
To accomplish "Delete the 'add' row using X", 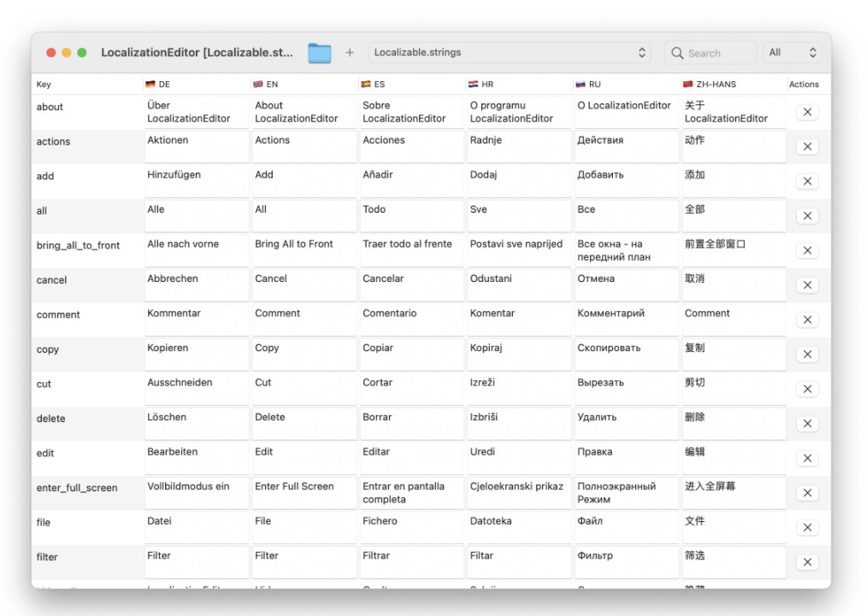I will tap(807, 182).
